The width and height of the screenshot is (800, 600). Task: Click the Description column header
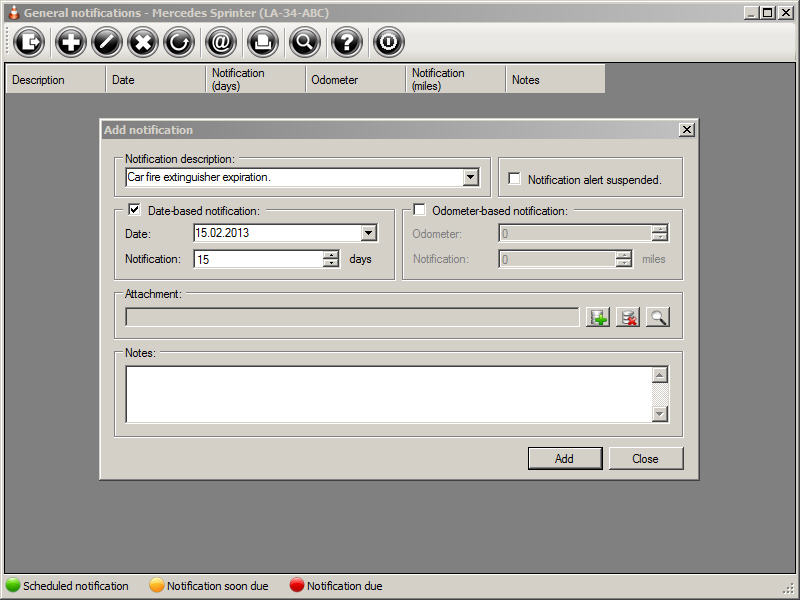coord(55,80)
